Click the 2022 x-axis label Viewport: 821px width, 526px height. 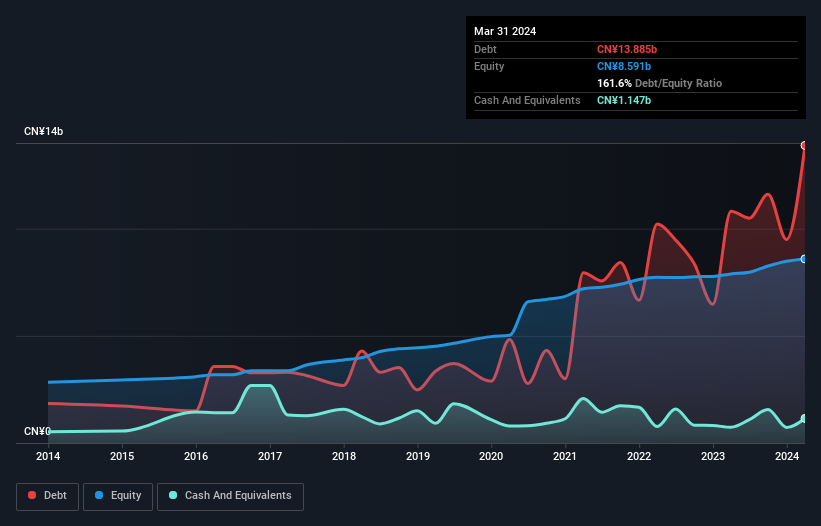click(639, 456)
